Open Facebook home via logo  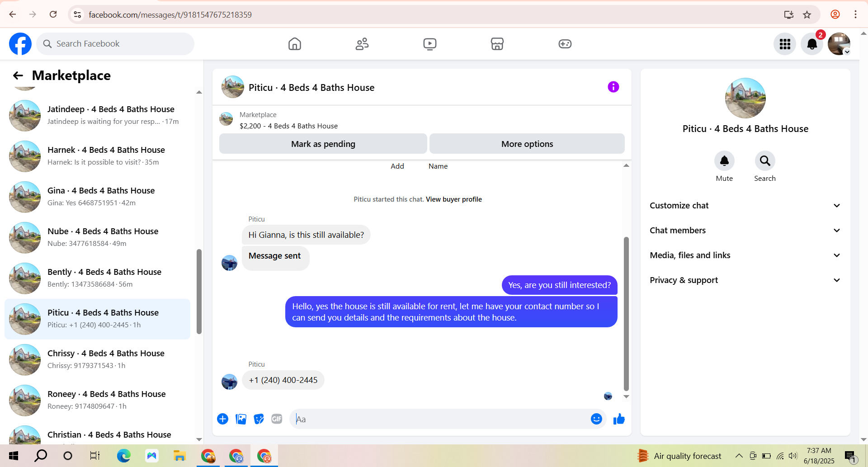coord(20,44)
